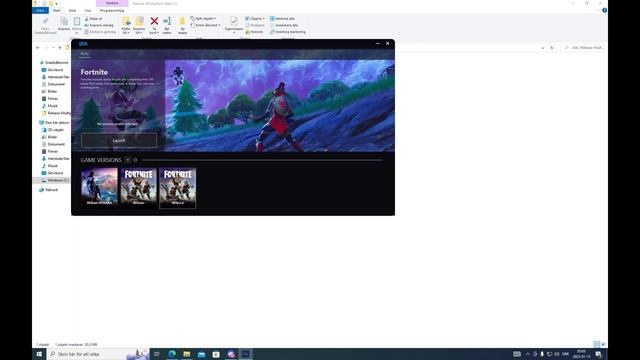Open File Explorer help question mark icon
640x360 pixels.
[604, 11]
